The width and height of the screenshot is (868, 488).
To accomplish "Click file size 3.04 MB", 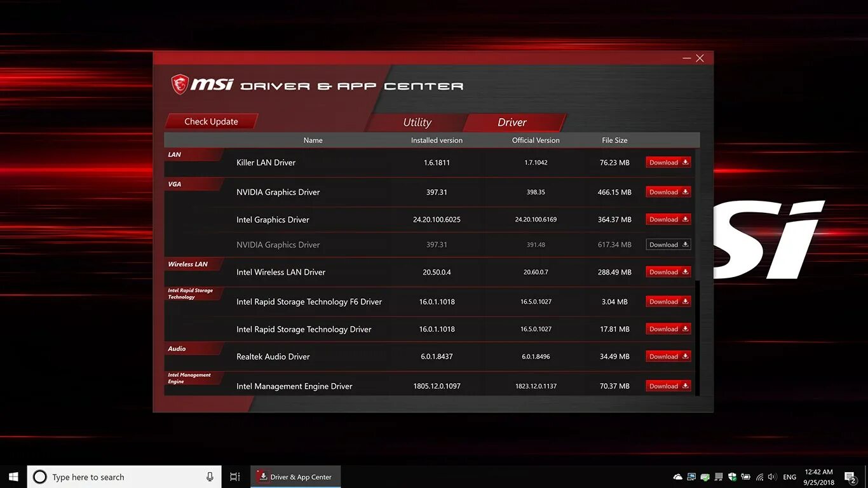I will tap(614, 302).
